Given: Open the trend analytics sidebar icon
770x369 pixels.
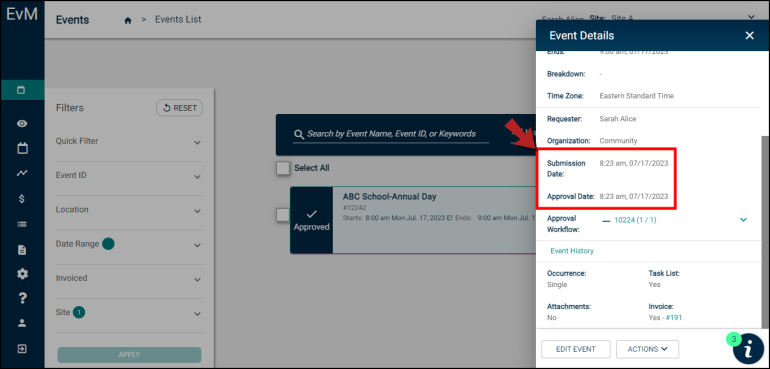Looking at the screenshot, I should pos(22,173).
